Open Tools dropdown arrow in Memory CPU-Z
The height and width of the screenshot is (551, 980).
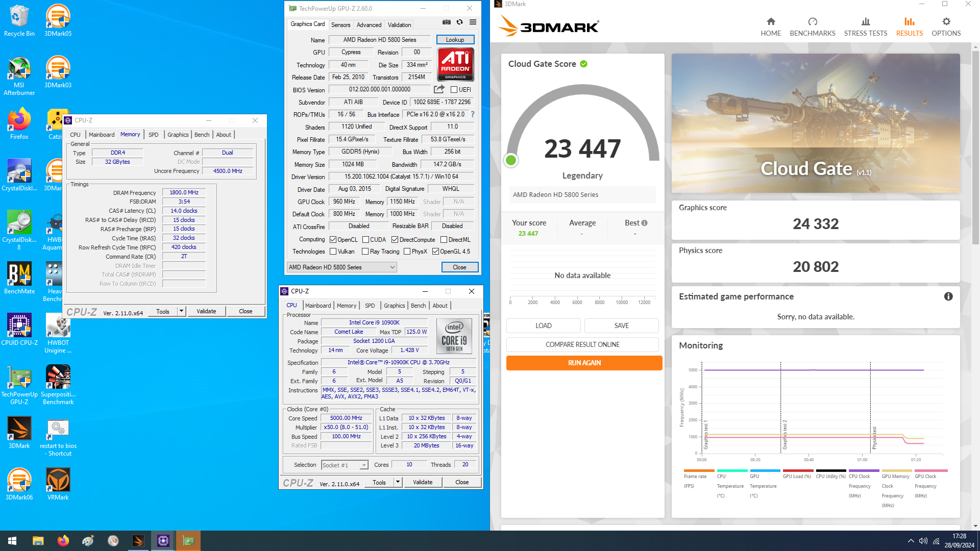(x=181, y=311)
